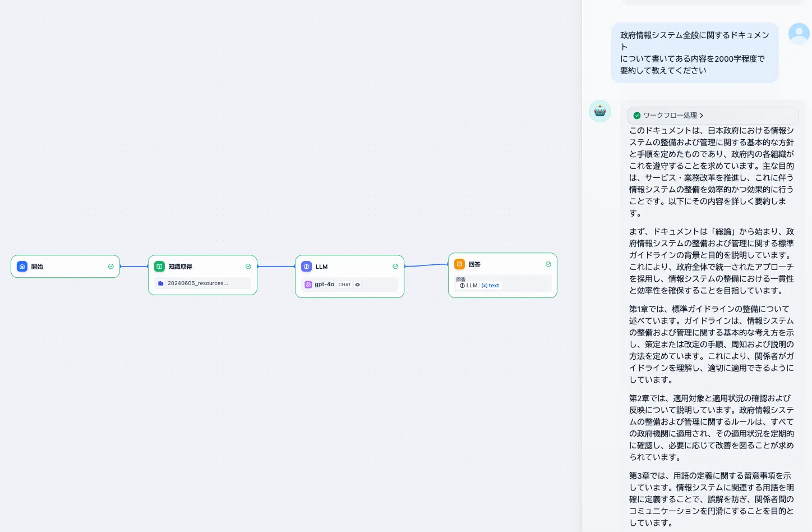Viewport: 812px width, 532px height.
Task: Click the green check status on the 回答 node
Action: coord(548,264)
